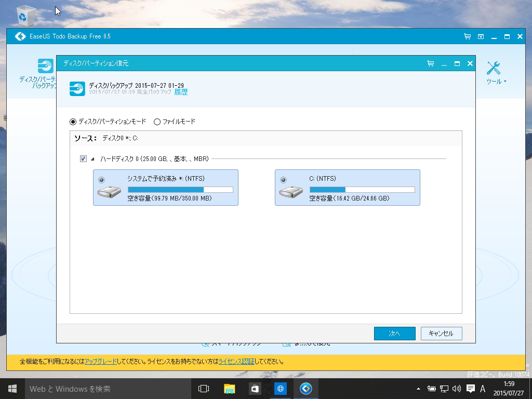Click 空き容量(16.42 GB/24.66 GB) text
Viewport: 532px width, 399px height.
[x=350, y=198]
